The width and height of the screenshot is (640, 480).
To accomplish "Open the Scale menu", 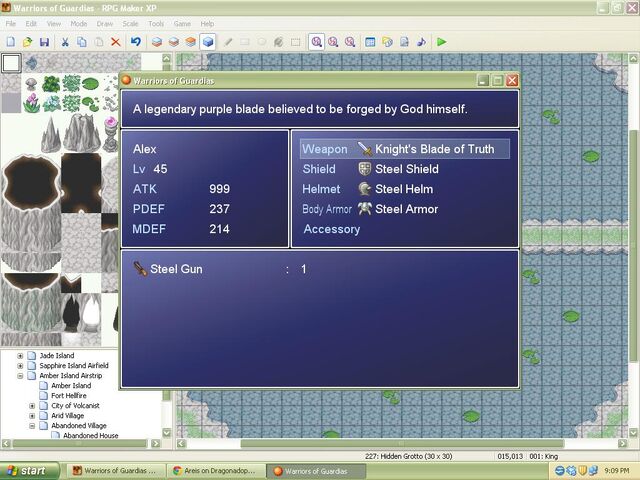I will (x=130, y=24).
